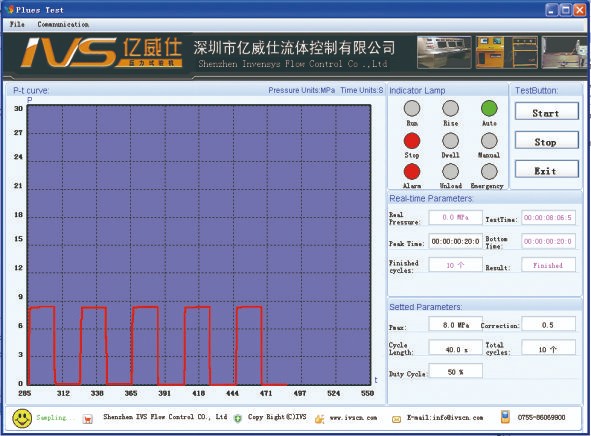The width and height of the screenshot is (591, 436).
Task: Click the 'Copy Right (C)IVS' text
Action: tap(277, 417)
